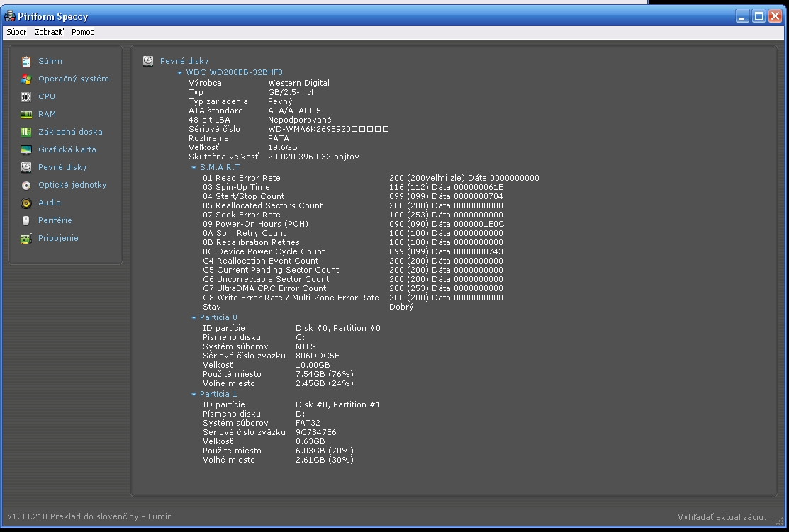Select the 7.54GB (76%) used space value
Viewport: 789px width, 532px height.
(x=324, y=375)
